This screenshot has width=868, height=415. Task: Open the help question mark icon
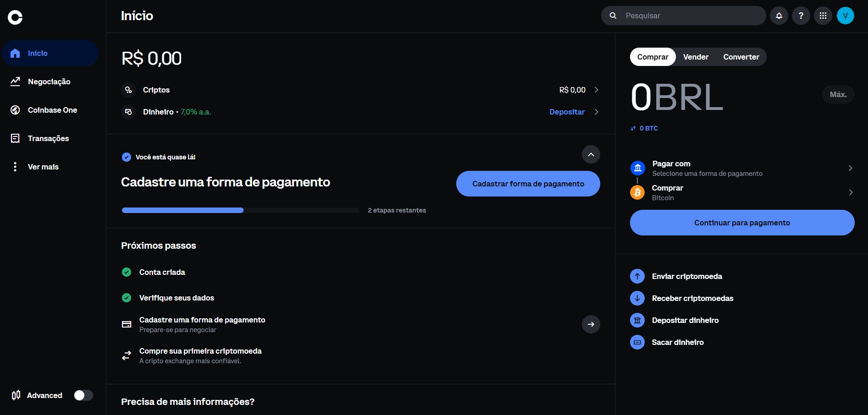click(x=801, y=15)
